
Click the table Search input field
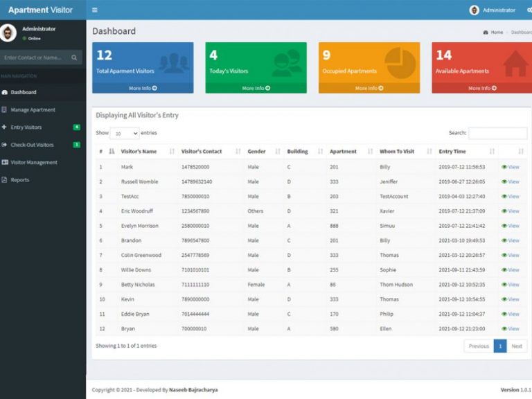(497, 133)
